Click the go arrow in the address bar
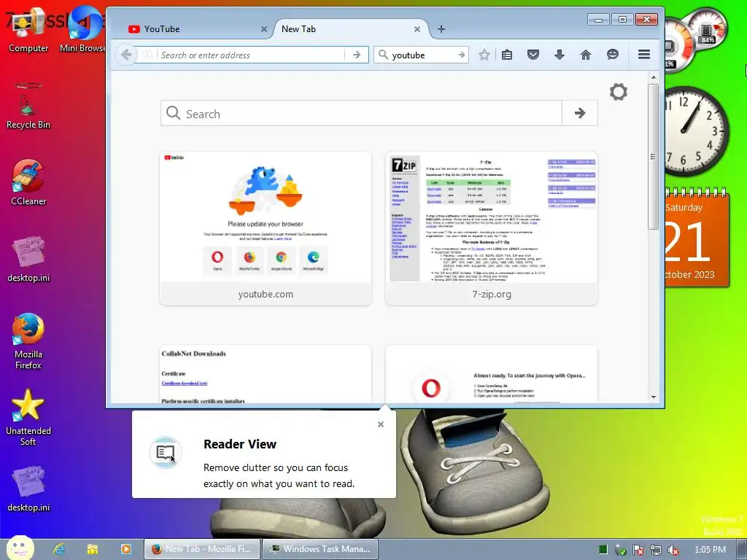 click(356, 55)
